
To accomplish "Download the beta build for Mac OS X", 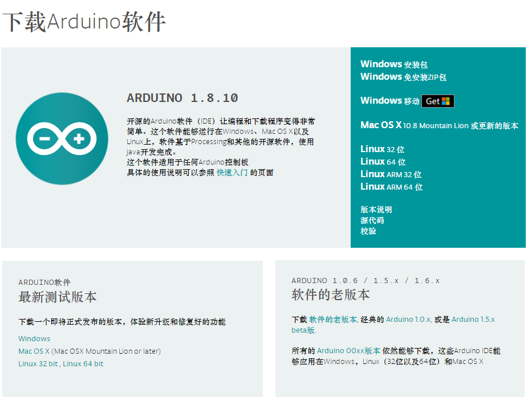I will 34,351.
